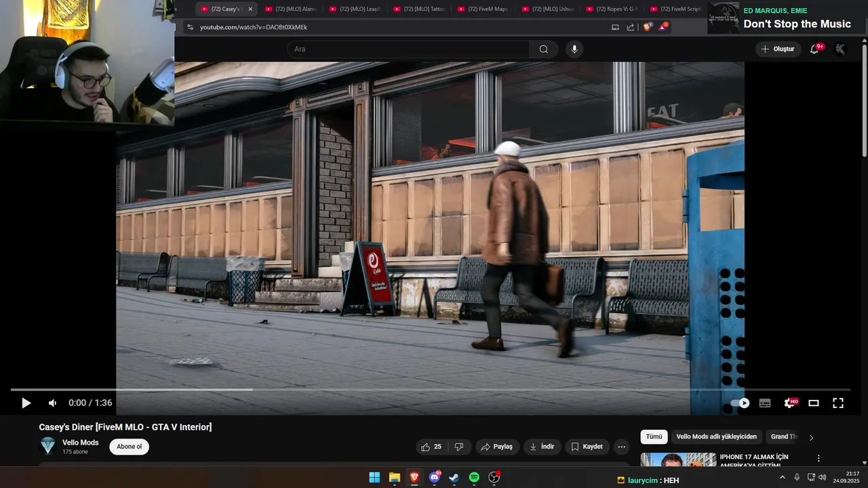Viewport: 868px width, 488px height.
Task: Show hidden system tray icons
Action: [782, 477]
